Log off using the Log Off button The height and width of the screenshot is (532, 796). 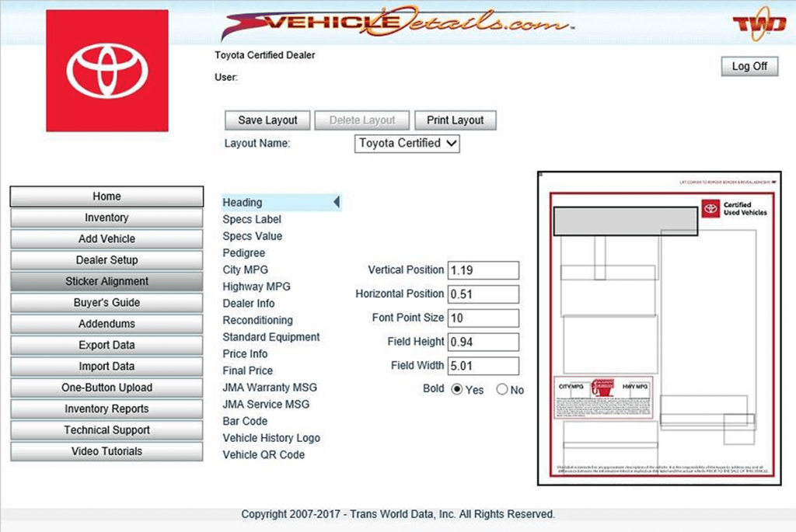pos(749,67)
